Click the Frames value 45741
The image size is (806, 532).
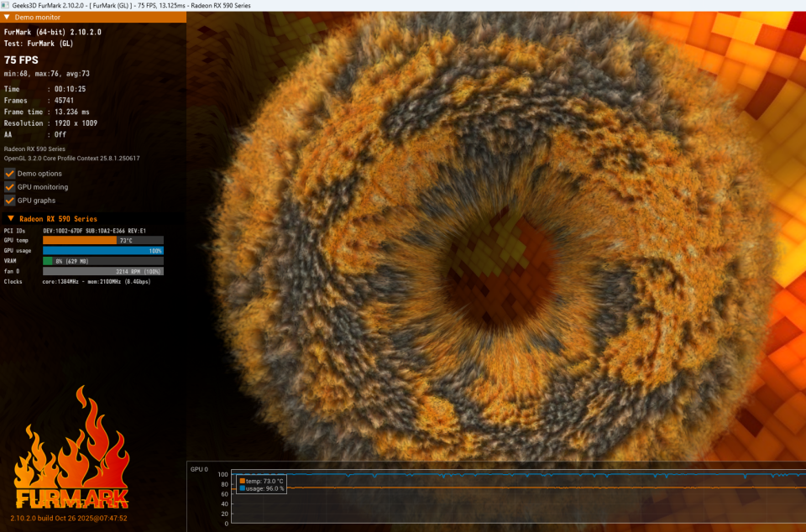point(64,101)
